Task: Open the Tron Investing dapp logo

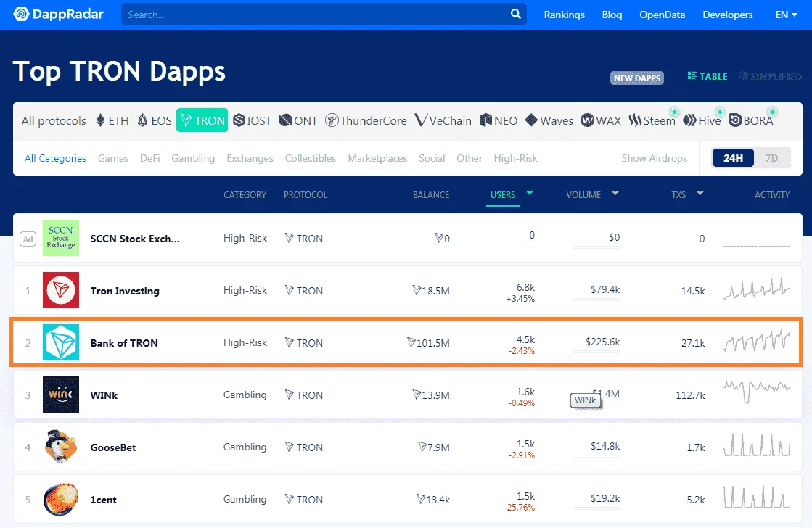Action: click(x=60, y=290)
